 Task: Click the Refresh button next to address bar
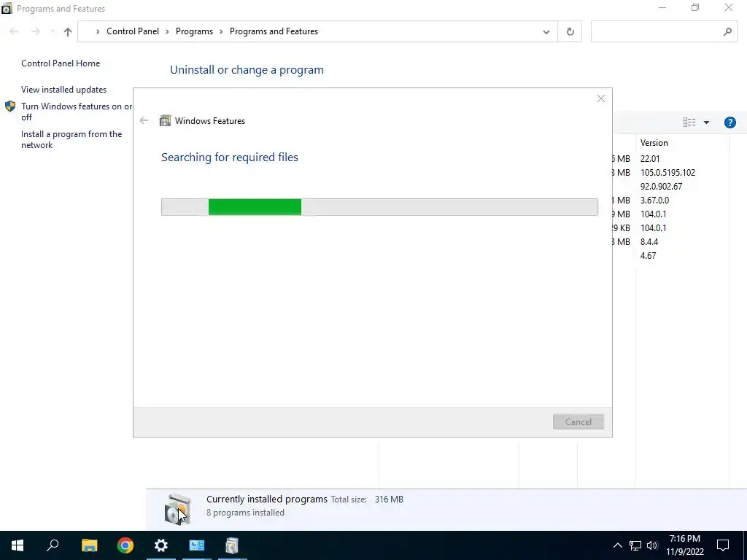570,32
